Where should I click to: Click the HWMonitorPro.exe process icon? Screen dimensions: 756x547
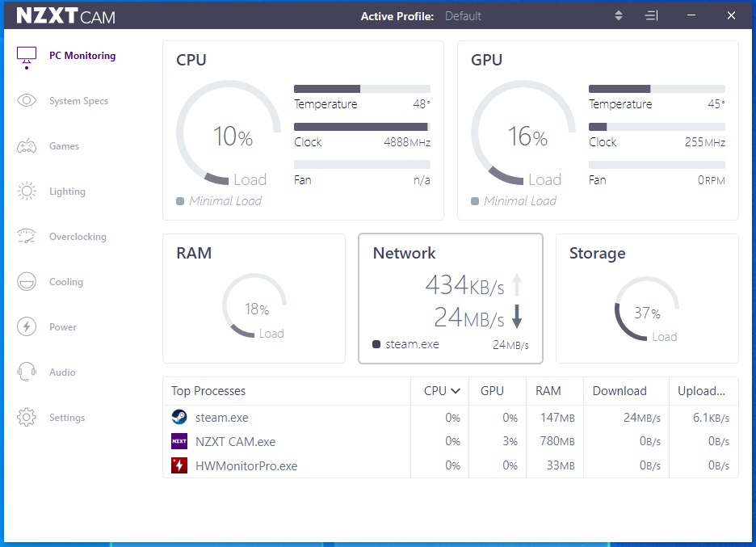tap(179, 465)
